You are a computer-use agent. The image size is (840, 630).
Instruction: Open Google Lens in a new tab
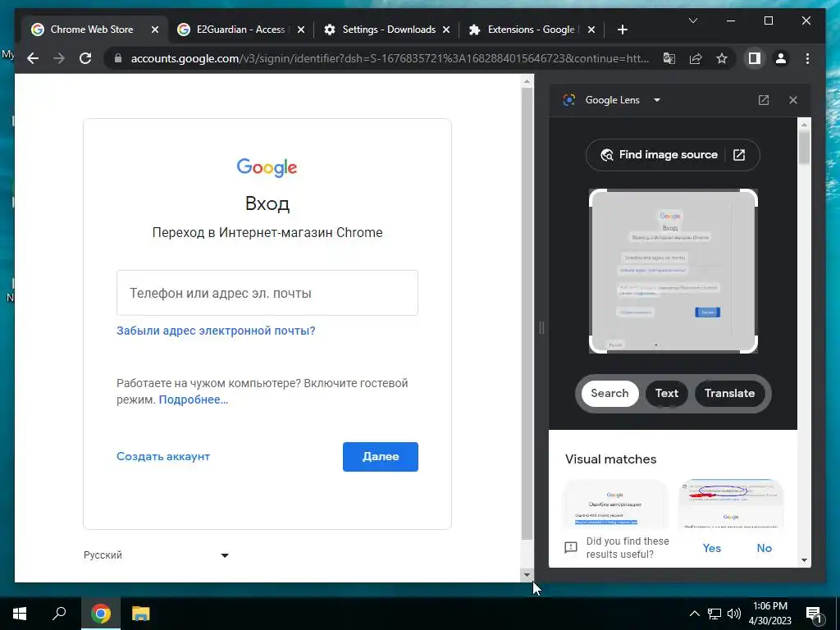(764, 100)
